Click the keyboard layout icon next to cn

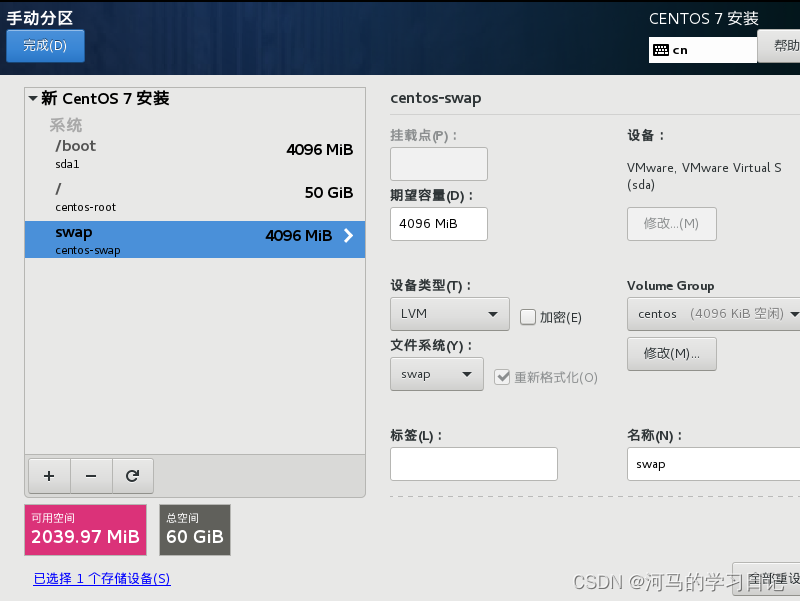coord(661,50)
